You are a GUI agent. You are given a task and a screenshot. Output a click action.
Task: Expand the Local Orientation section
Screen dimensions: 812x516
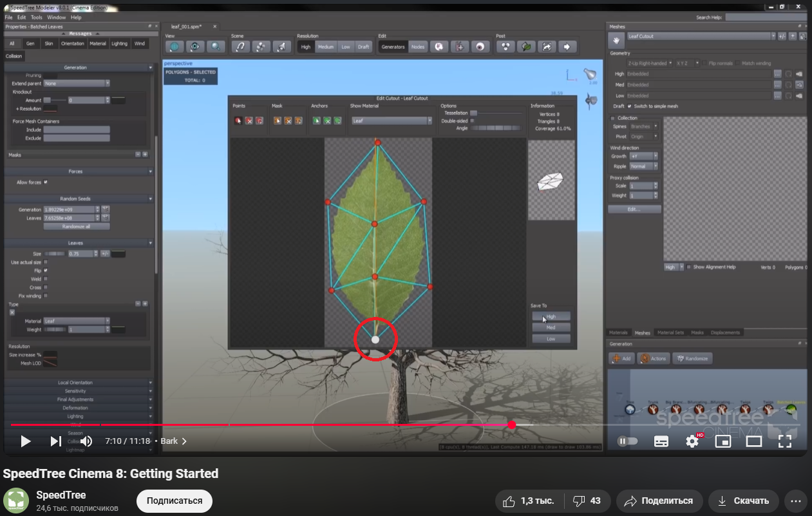tap(79, 383)
